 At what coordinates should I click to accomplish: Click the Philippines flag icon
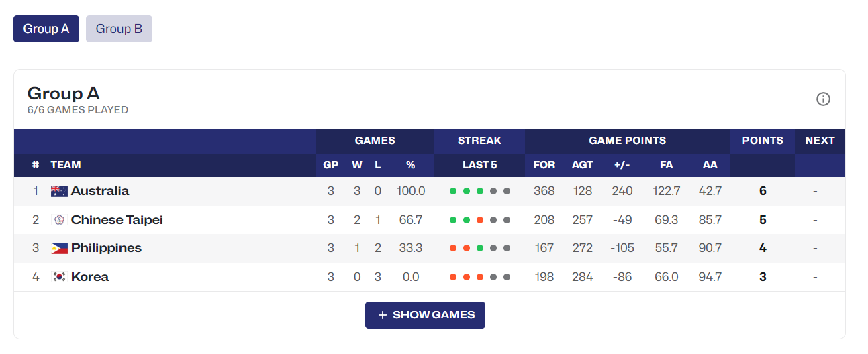pos(59,248)
